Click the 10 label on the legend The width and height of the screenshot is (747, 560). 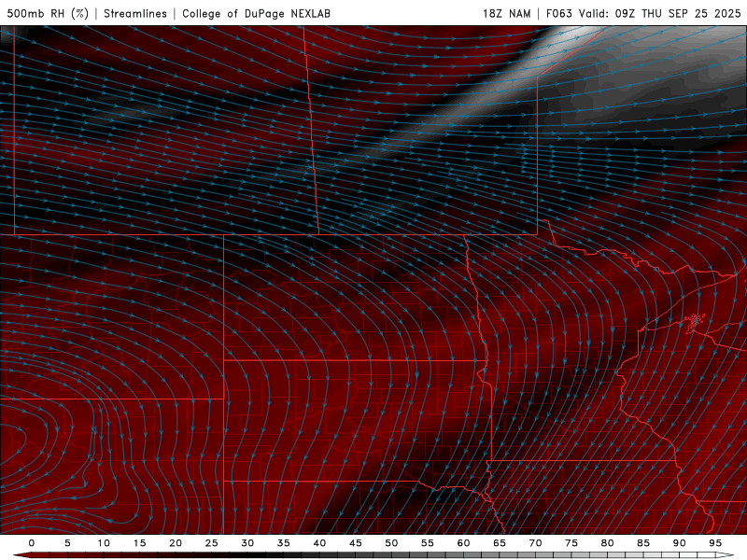click(x=104, y=543)
